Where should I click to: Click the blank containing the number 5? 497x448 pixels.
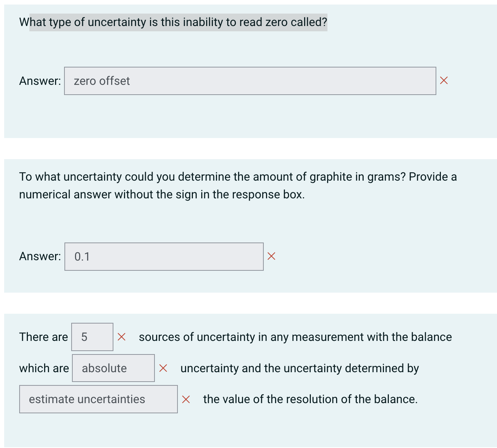click(x=92, y=336)
